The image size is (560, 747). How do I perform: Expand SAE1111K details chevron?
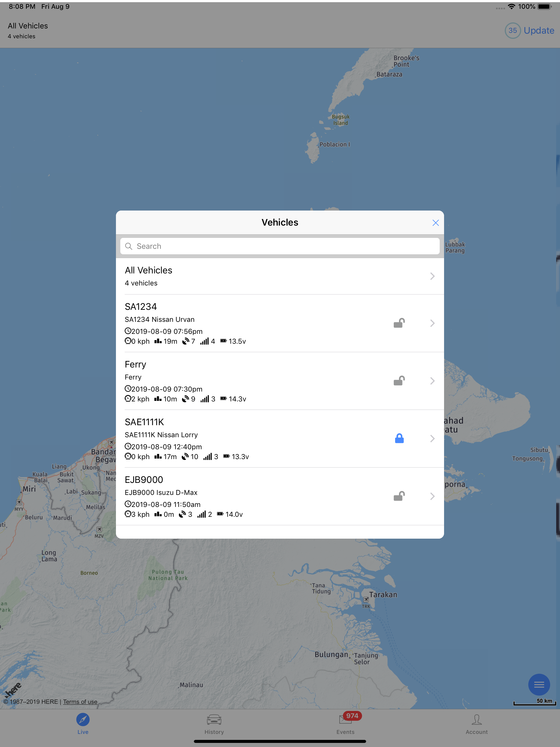[x=432, y=438]
